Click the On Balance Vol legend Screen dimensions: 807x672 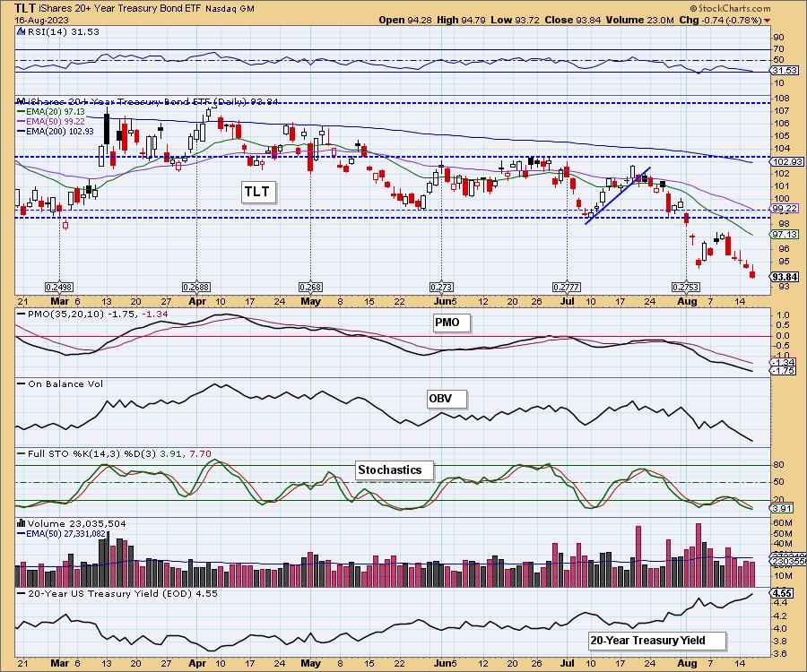(x=60, y=384)
